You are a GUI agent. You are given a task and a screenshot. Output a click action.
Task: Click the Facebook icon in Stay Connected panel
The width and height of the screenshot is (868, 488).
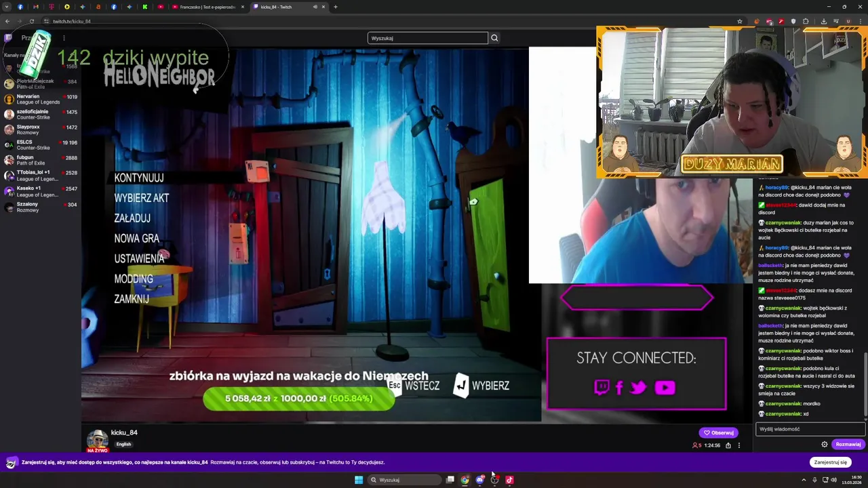[x=619, y=387]
